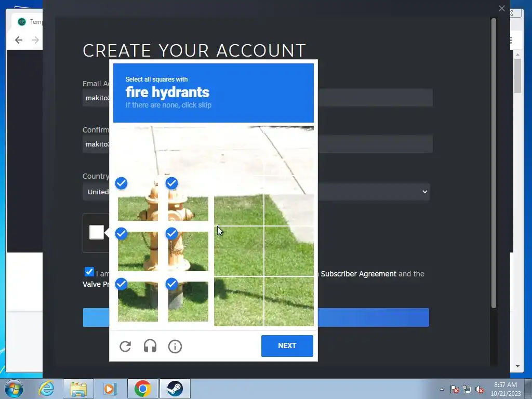Open Windows Media Player from the taskbar
The width and height of the screenshot is (532, 399).
(110, 389)
